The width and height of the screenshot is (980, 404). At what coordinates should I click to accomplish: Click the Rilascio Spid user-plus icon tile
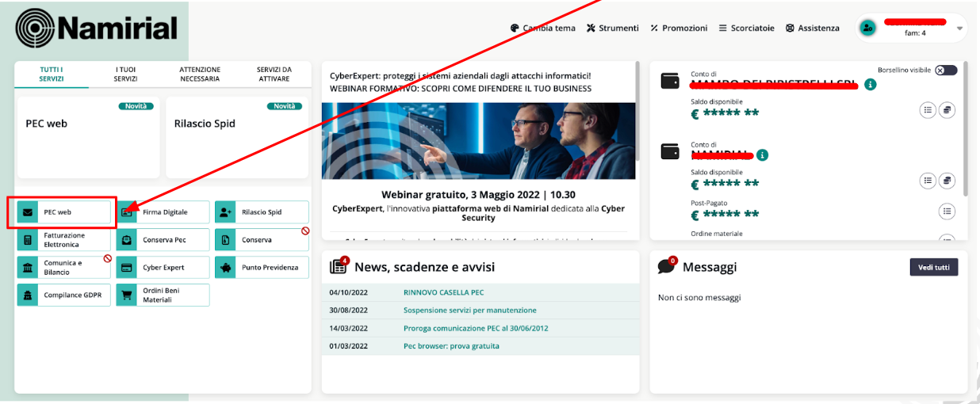[226, 212]
